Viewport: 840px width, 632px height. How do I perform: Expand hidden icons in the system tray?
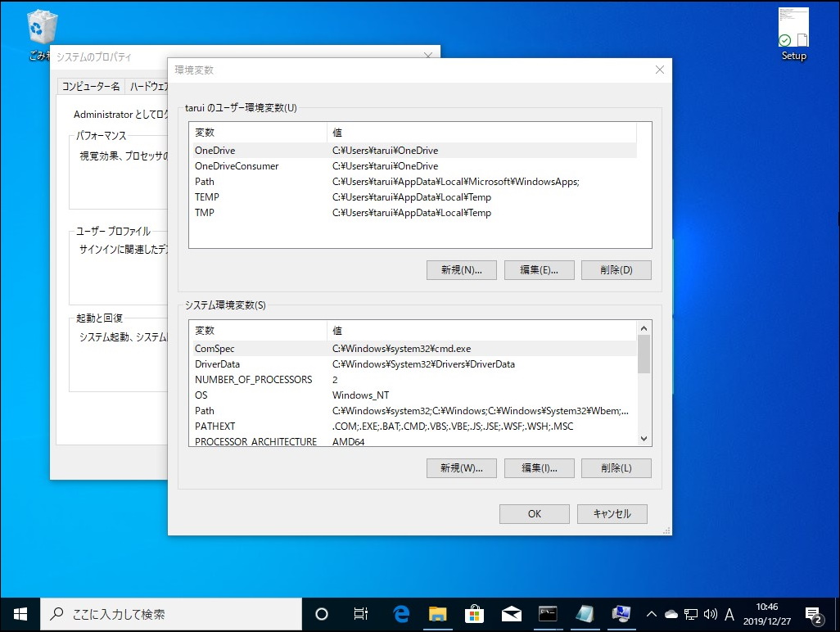[652, 614]
